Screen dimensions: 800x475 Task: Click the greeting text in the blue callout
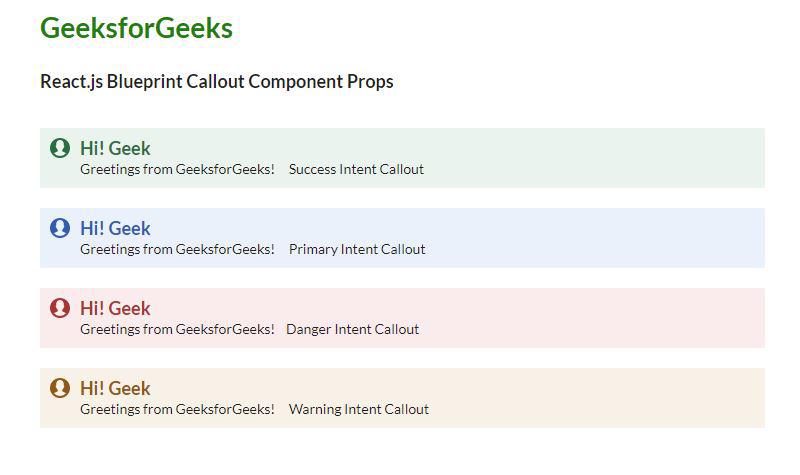[x=177, y=250]
